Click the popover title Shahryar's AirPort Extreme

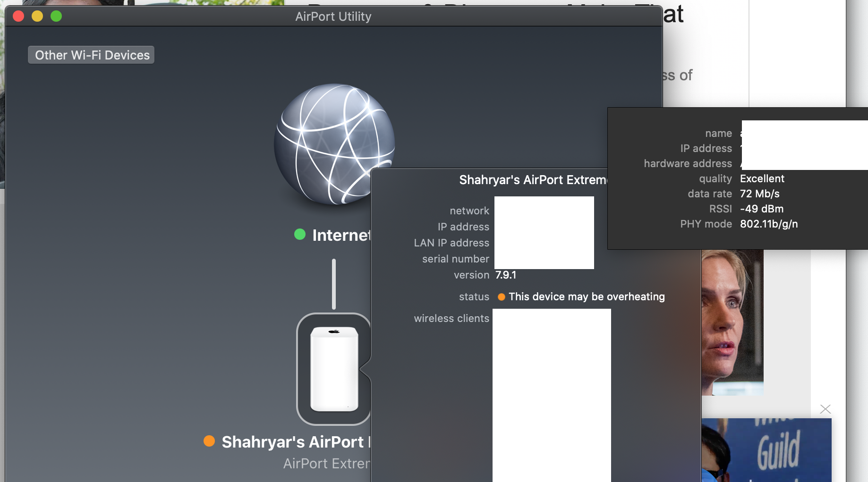click(533, 180)
